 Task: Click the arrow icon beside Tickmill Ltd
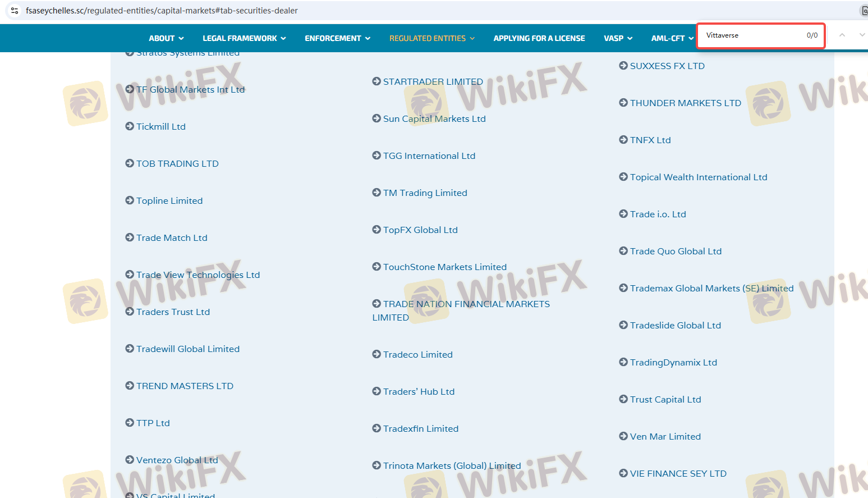[130, 126]
